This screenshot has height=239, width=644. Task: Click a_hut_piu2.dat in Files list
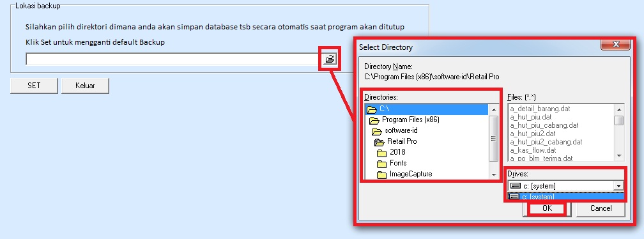533,134
